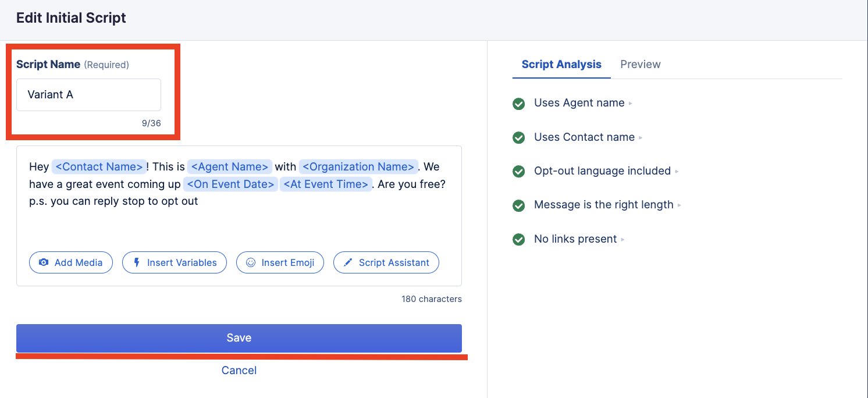Image resolution: width=868 pixels, height=398 pixels.
Task: Expand the Uses Contact name details arrow
Action: pos(641,138)
